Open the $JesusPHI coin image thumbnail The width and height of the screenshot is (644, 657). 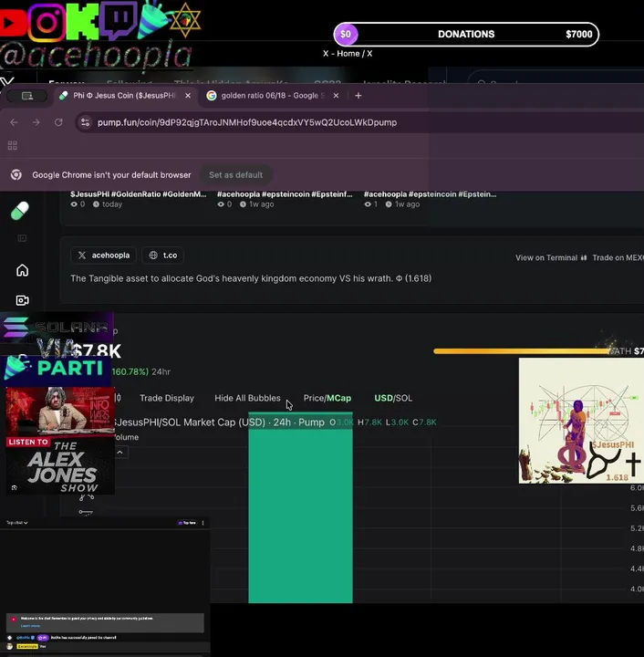click(x=581, y=421)
